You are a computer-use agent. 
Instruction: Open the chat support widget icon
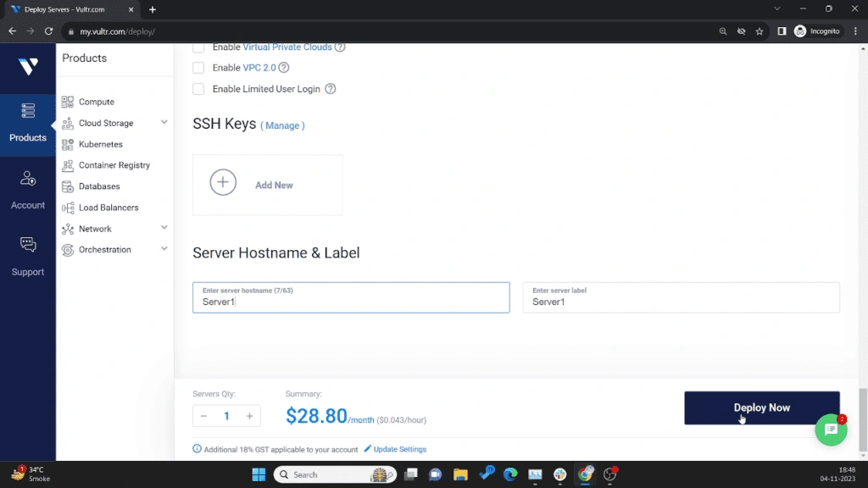coord(831,430)
